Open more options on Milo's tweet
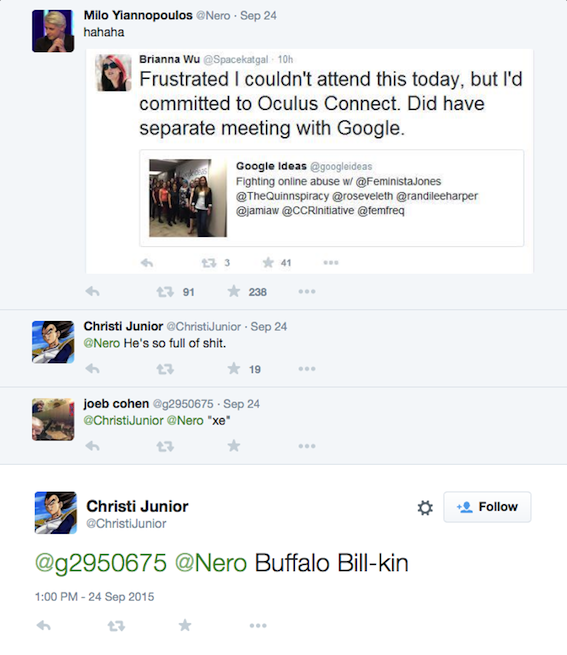The image size is (567, 655). [307, 292]
